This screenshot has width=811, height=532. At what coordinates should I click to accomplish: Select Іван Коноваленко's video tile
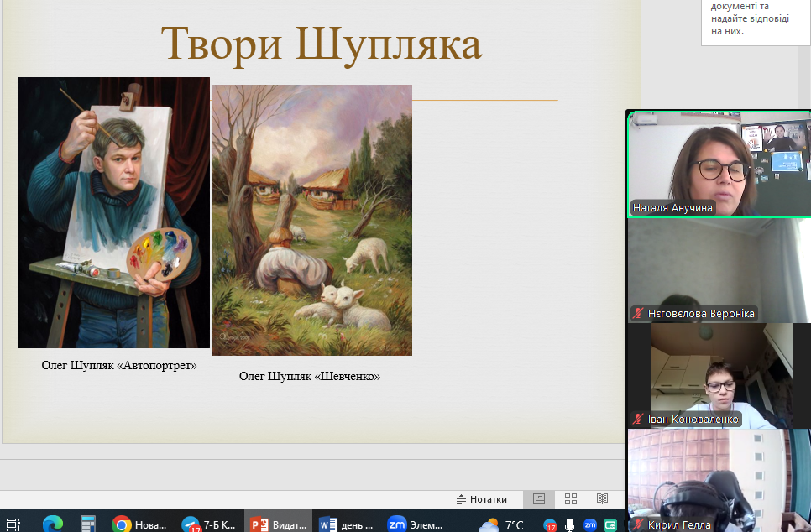pyautogui.click(x=719, y=377)
